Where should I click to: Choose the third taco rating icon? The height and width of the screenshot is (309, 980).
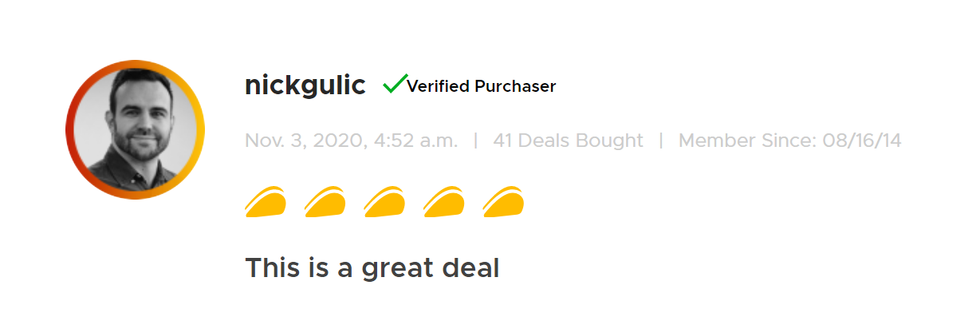pyautogui.click(x=384, y=201)
